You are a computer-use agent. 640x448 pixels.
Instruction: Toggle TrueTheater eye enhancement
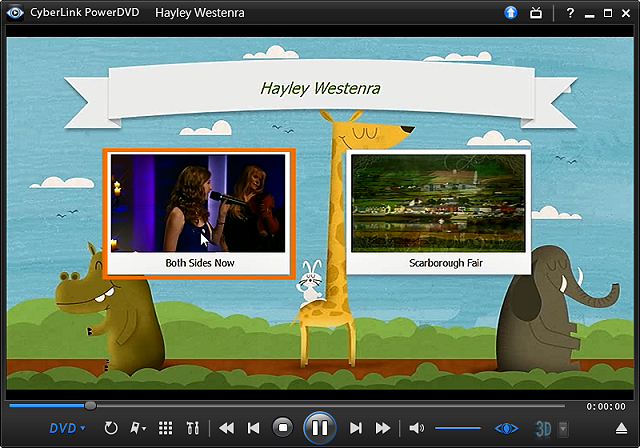pos(507,429)
